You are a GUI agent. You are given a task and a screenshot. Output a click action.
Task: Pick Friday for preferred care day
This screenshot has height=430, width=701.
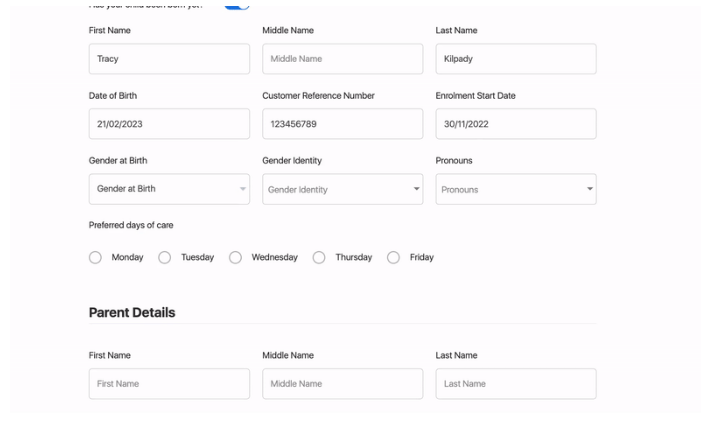(394, 257)
